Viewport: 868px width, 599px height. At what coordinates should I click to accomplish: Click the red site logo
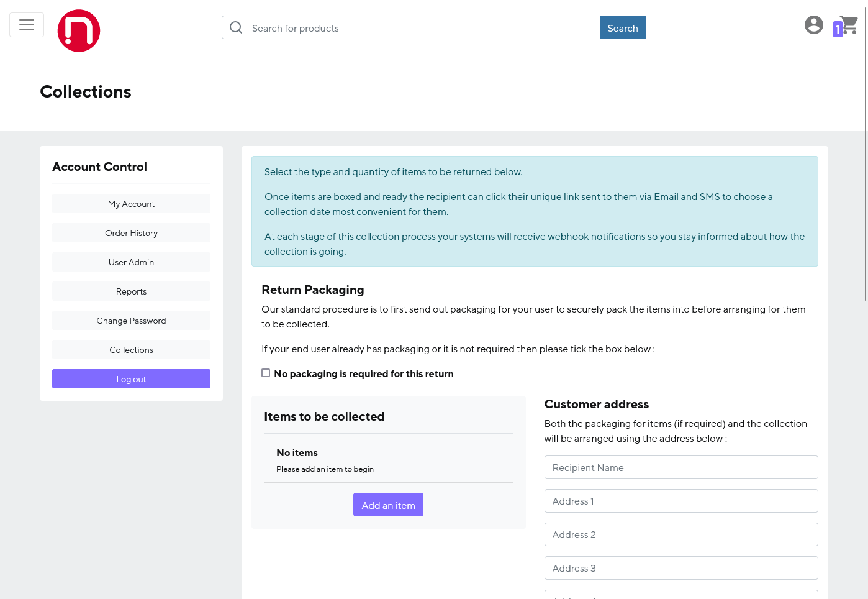(79, 30)
